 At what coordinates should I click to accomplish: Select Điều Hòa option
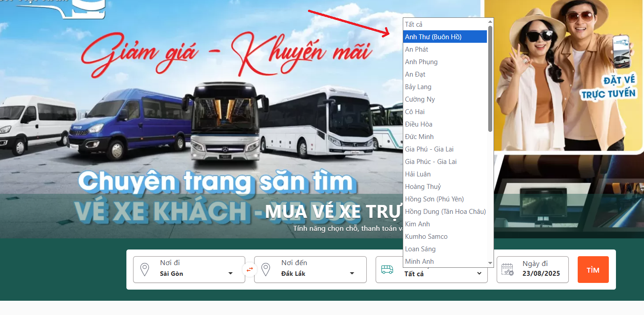click(445, 124)
